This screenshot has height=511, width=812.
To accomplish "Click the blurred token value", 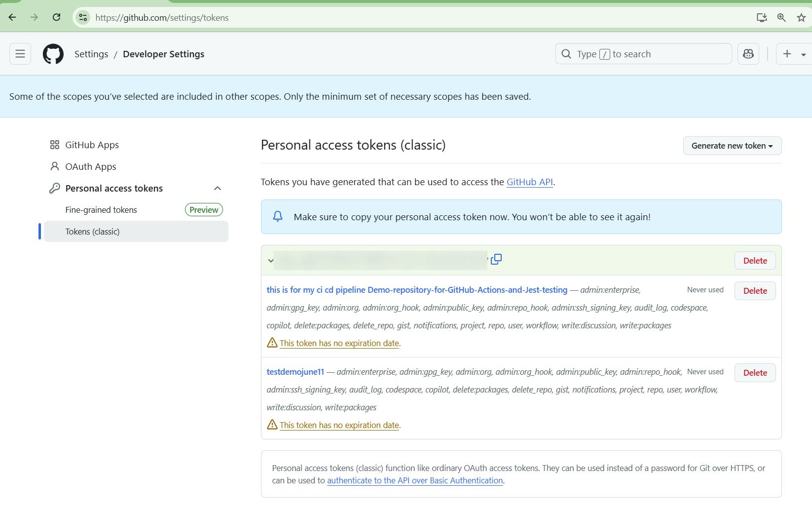I will click(380, 260).
